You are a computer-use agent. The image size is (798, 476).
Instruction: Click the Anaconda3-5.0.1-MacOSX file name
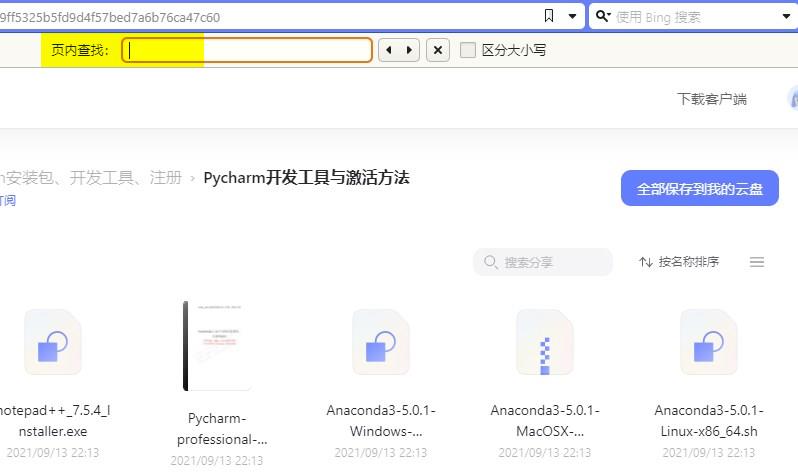point(545,421)
